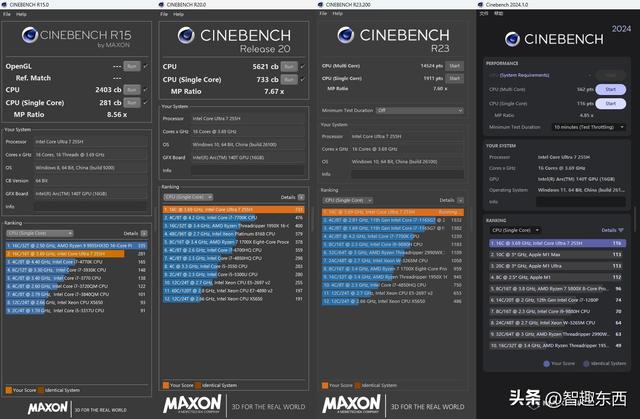Viewport: 640px width, 419px height.
Task: Select the orange Core Ultra 7 255H row in R20
Action: click(x=233, y=210)
